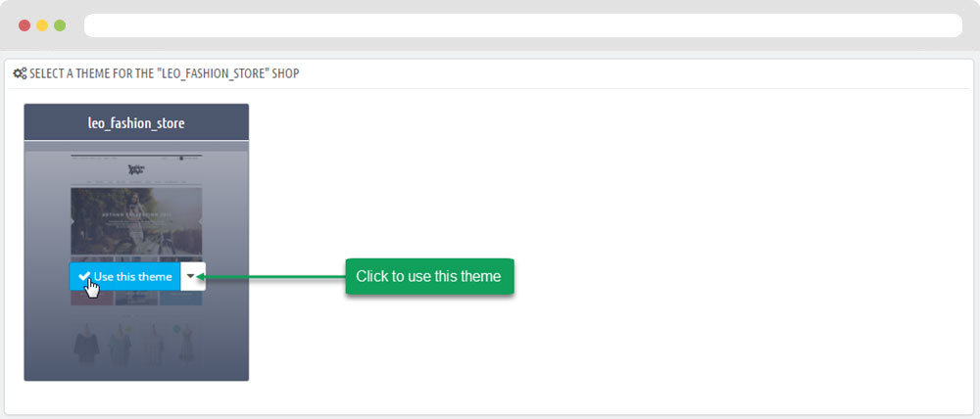Open the theme preview hero banner image
This screenshot has width=980, height=419.
[x=136, y=220]
